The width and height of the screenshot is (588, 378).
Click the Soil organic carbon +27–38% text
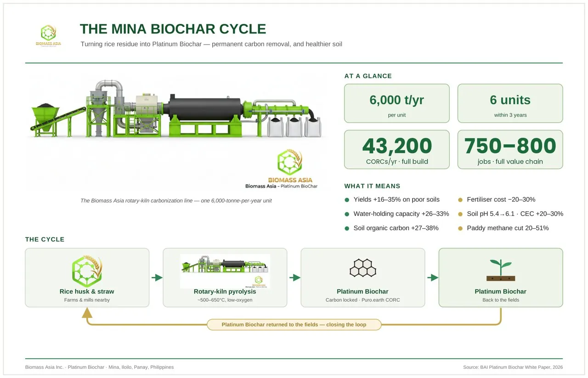click(x=396, y=228)
